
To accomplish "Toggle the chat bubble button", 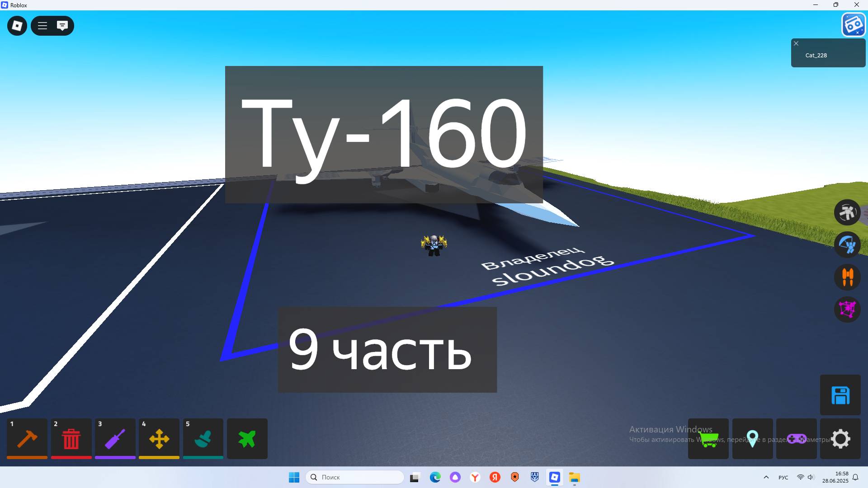I will tap(62, 26).
